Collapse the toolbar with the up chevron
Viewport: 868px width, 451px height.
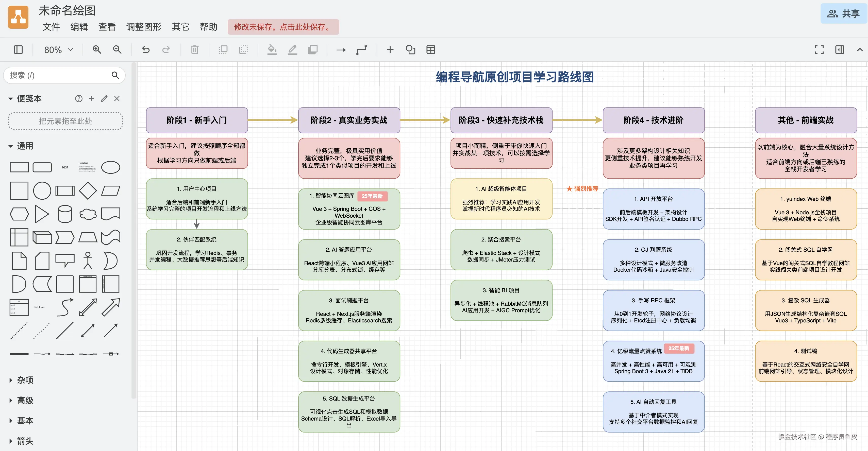pyautogui.click(x=860, y=49)
